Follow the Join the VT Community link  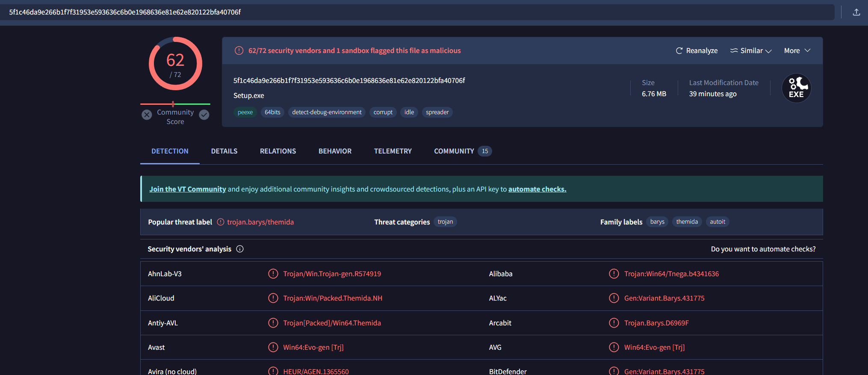[x=187, y=189]
